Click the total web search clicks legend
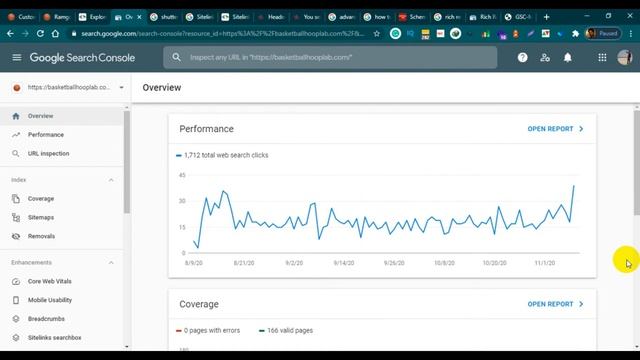Viewport: 640px width, 360px height. point(222,155)
